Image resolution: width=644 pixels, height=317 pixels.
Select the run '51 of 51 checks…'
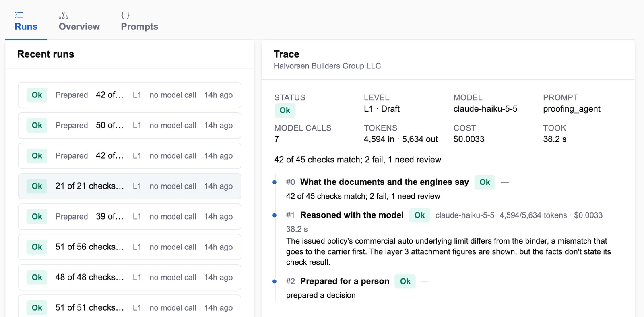click(x=130, y=306)
